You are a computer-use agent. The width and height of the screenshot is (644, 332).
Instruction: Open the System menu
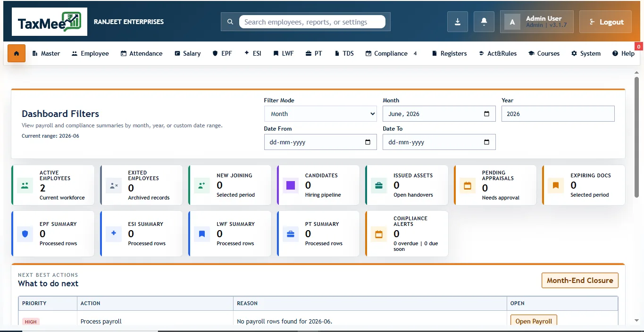tap(586, 53)
